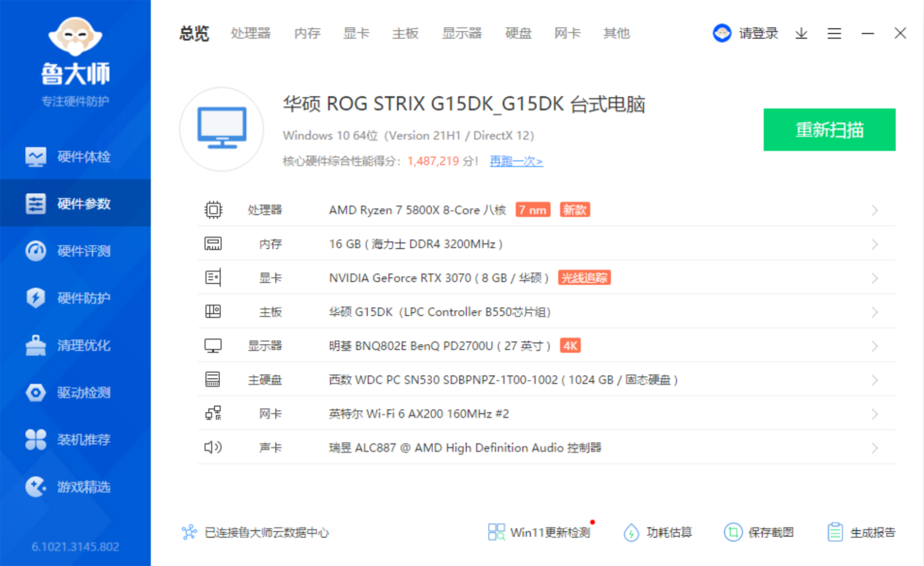Expand the BenQ PD2700U display row

(547, 346)
